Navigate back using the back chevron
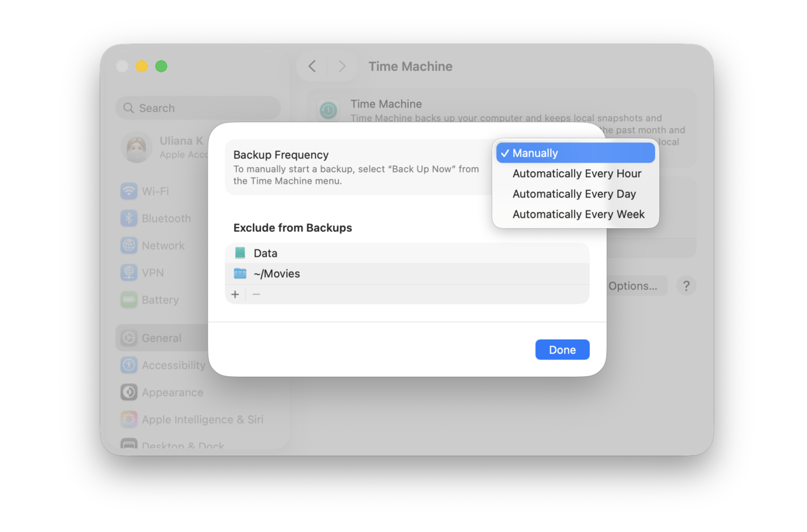This screenshot has height=532, width=807. 312,66
